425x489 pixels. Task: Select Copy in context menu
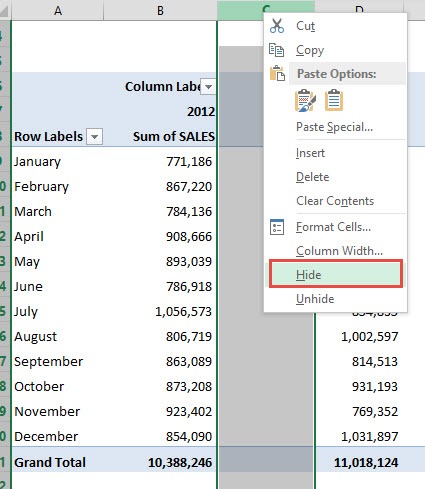(x=335, y=50)
